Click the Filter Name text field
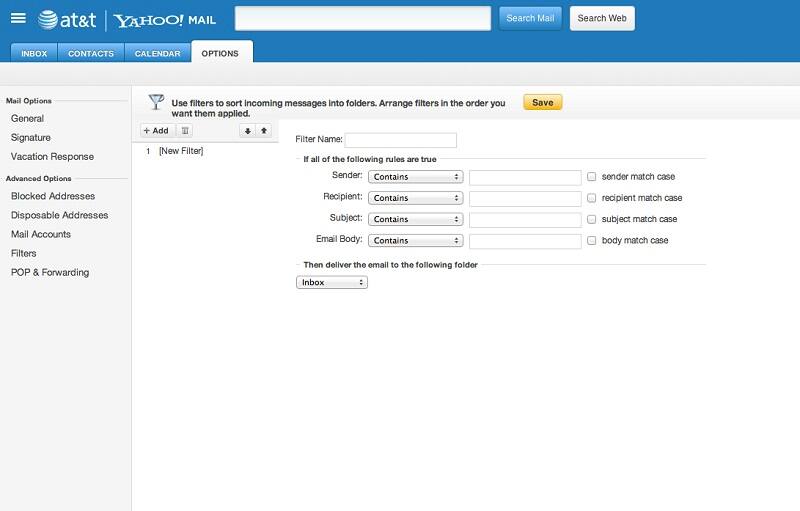Screen dimensions: 800x511 coord(400,140)
